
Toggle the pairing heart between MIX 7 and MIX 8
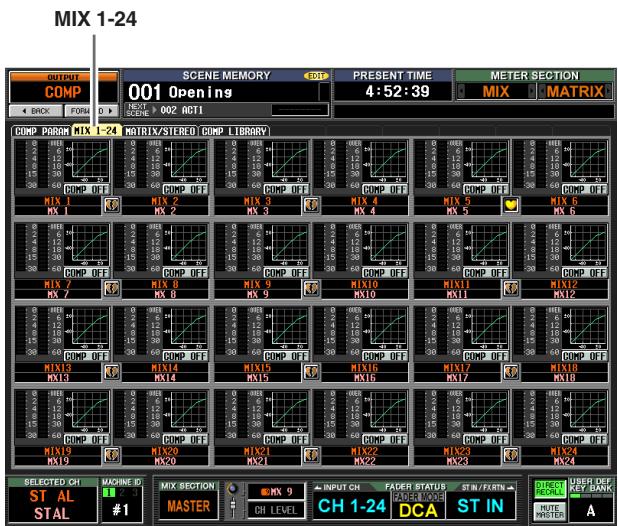112,289
